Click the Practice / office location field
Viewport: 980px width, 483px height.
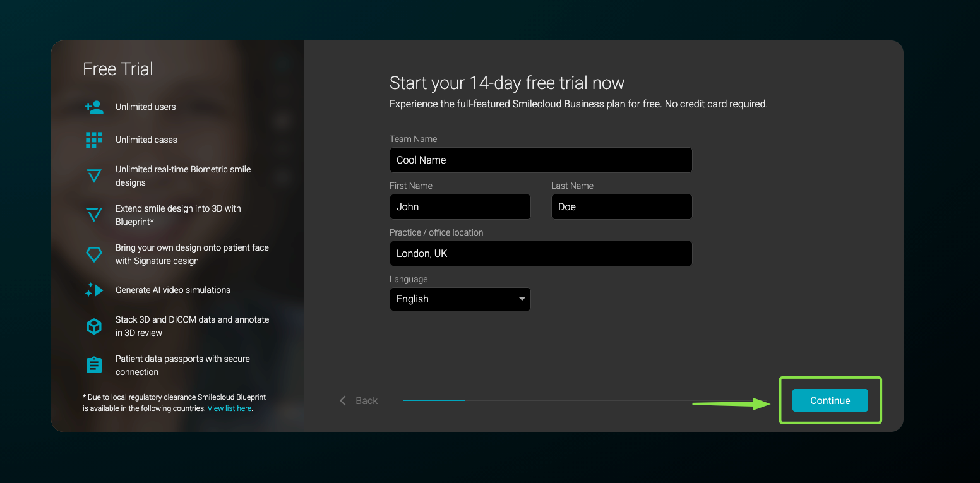click(x=541, y=254)
